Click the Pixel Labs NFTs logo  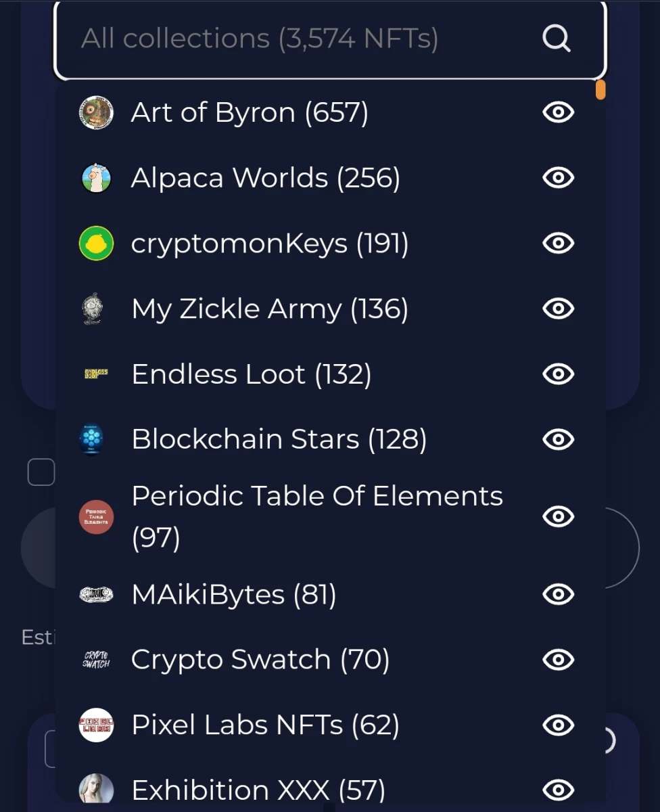coord(96,725)
